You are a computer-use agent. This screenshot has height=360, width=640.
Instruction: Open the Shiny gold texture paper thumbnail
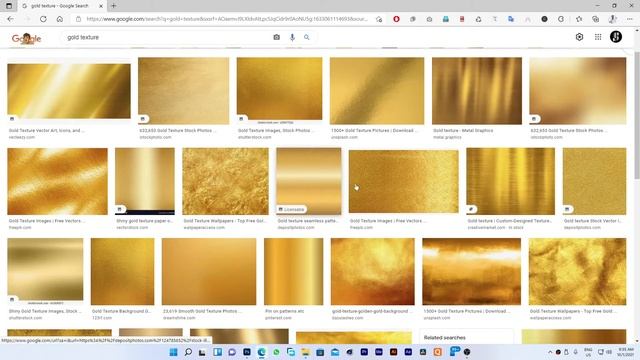point(145,181)
